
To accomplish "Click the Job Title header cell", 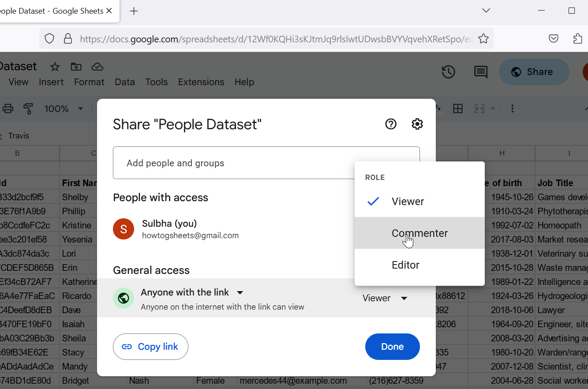I will [x=562, y=183].
